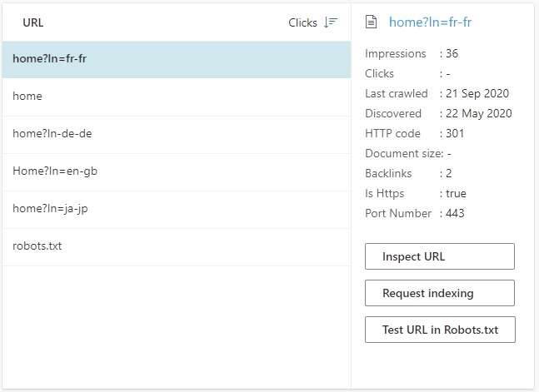Click Test URL in Robots.txt button
Viewport: 539px width, 392px height.
tap(440, 330)
